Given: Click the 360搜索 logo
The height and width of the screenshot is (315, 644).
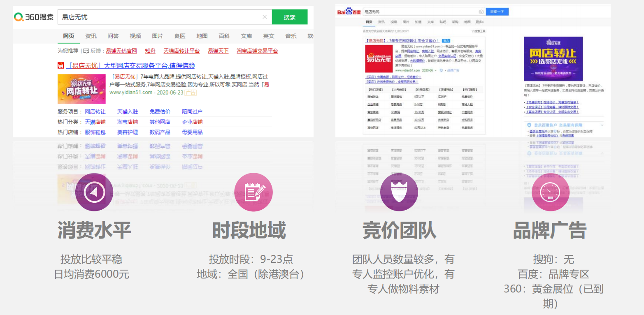Looking at the screenshot, I should 34,17.
